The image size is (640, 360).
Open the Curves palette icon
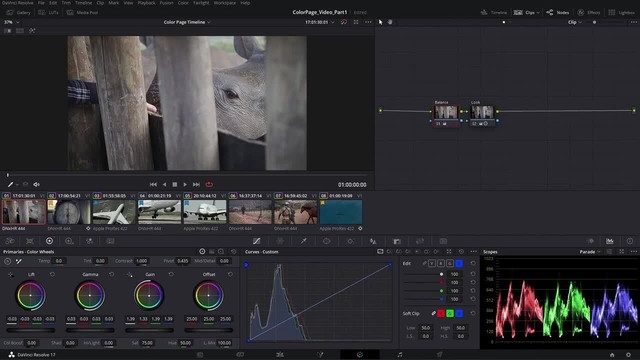tap(257, 241)
